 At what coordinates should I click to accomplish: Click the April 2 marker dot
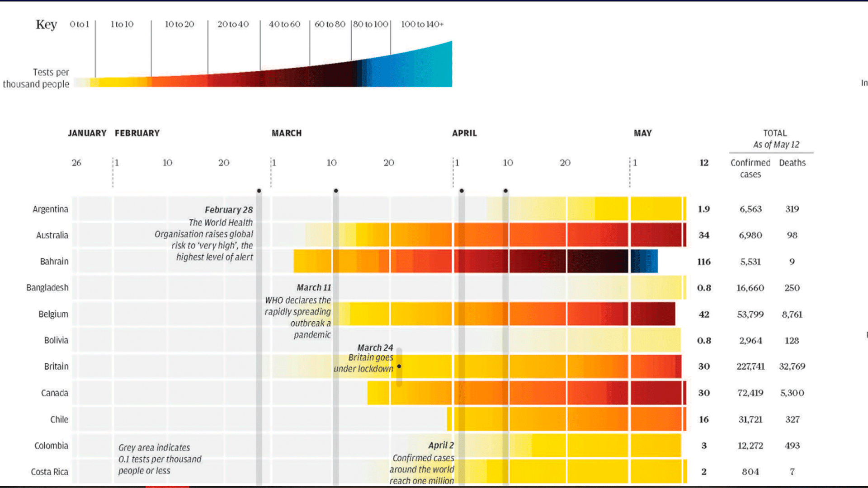tap(462, 191)
